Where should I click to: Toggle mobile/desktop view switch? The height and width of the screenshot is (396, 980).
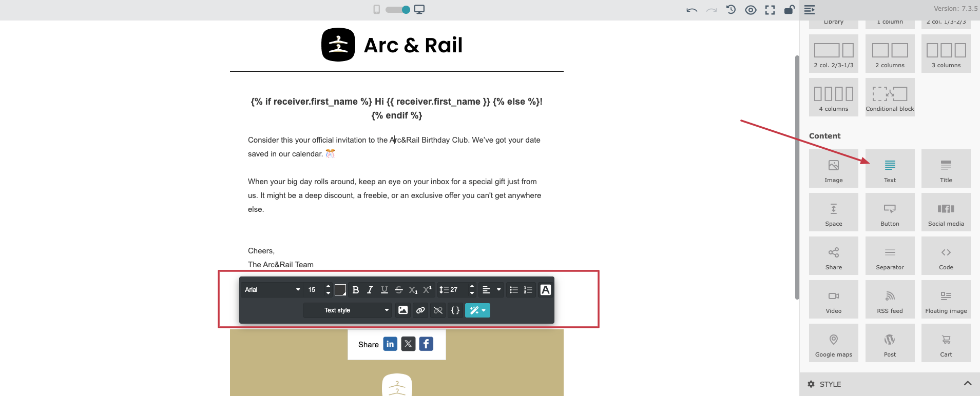398,9
